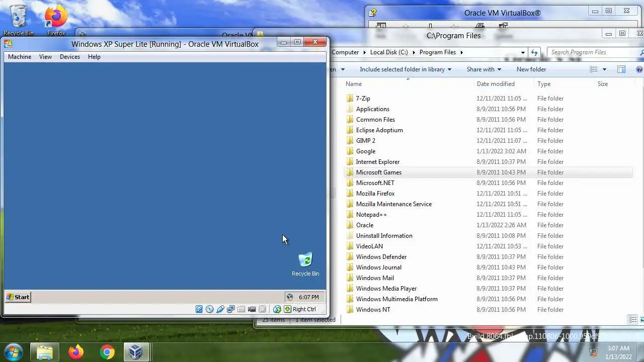Click the keyboard capture green arrow indicator

[288, 309]
